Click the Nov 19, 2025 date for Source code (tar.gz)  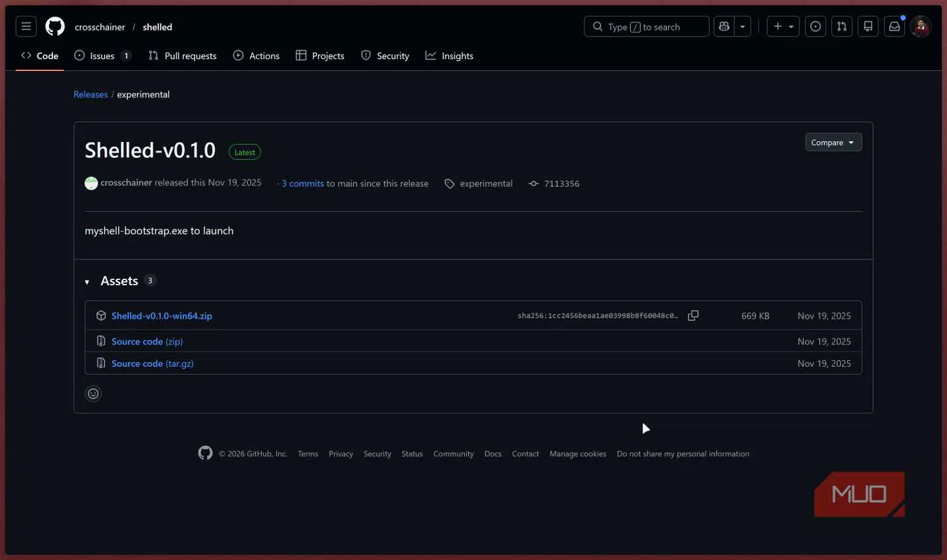[824, 364]
